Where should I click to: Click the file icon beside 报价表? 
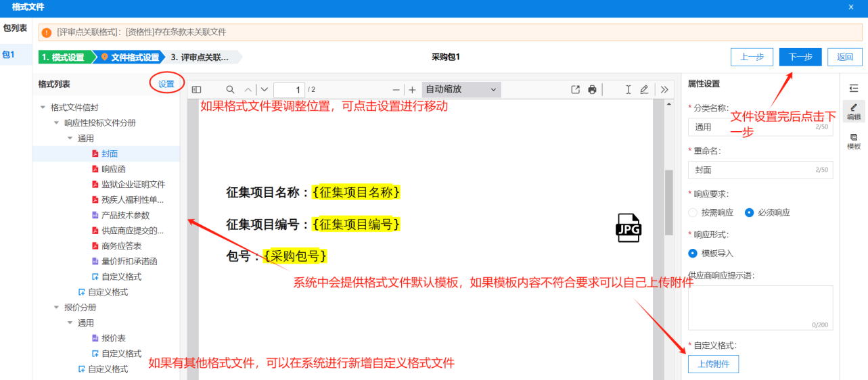[x=95, y=338]
